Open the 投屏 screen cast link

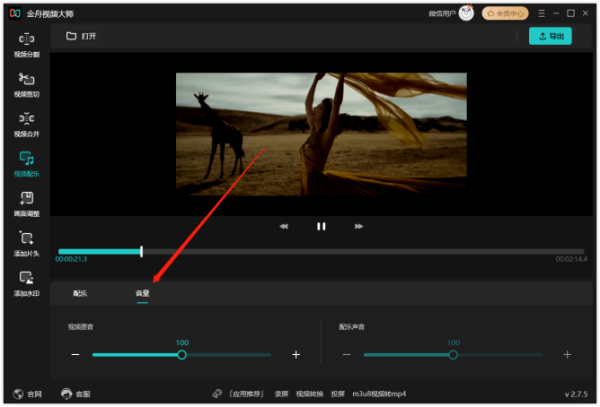pyautogui.click(x=338, y=394)
